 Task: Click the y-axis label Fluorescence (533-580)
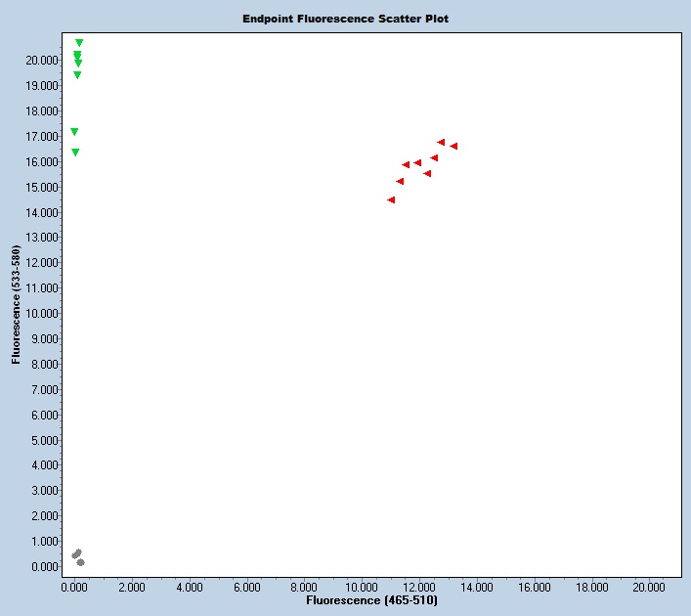17,306
